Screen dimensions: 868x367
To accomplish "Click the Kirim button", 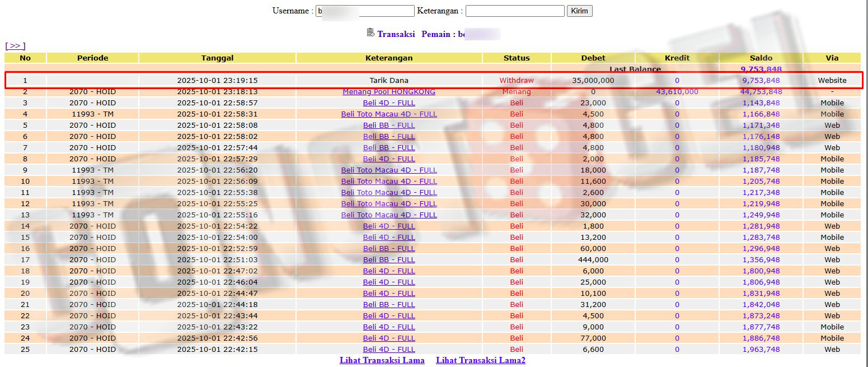I will [x=579, y=11].
